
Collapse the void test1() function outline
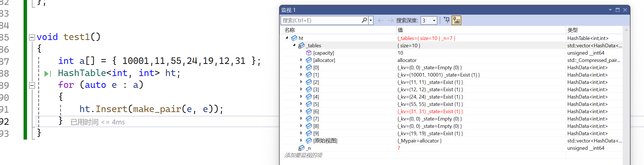pyautogui.click(x=32, y=37)
